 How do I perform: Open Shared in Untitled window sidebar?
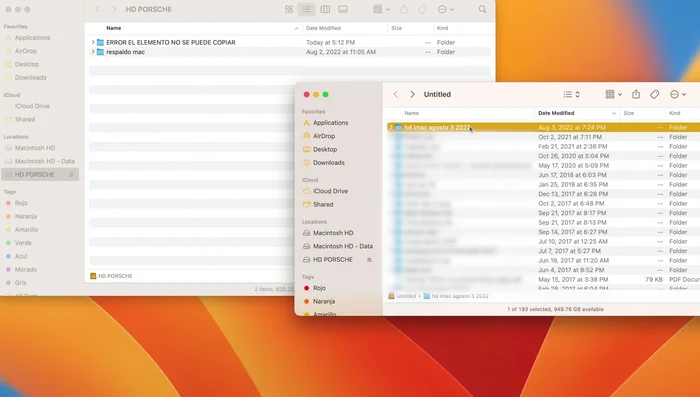323,205
